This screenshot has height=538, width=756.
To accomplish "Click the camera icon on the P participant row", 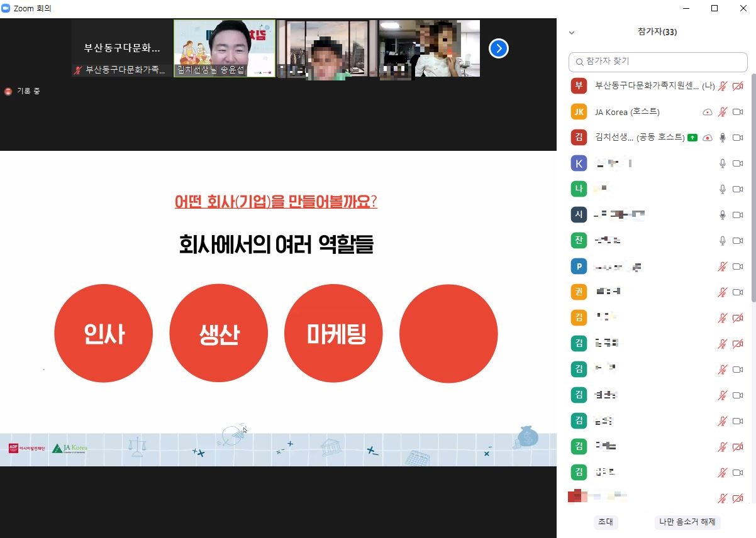I will coord(738,266).
